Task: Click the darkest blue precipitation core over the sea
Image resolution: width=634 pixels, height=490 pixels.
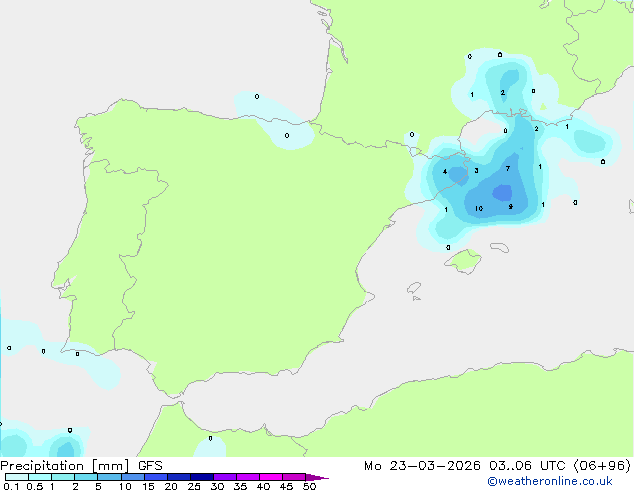Action: 503,193
